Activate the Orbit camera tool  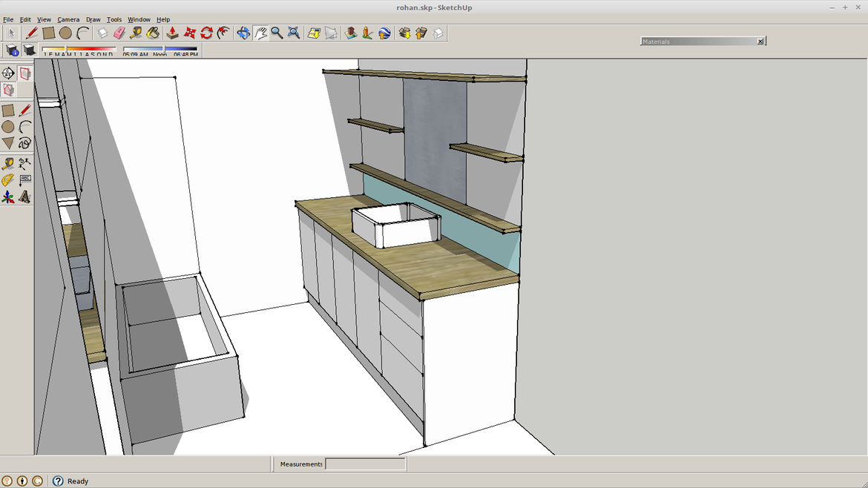pyautogui.click(x=243, y=33)
